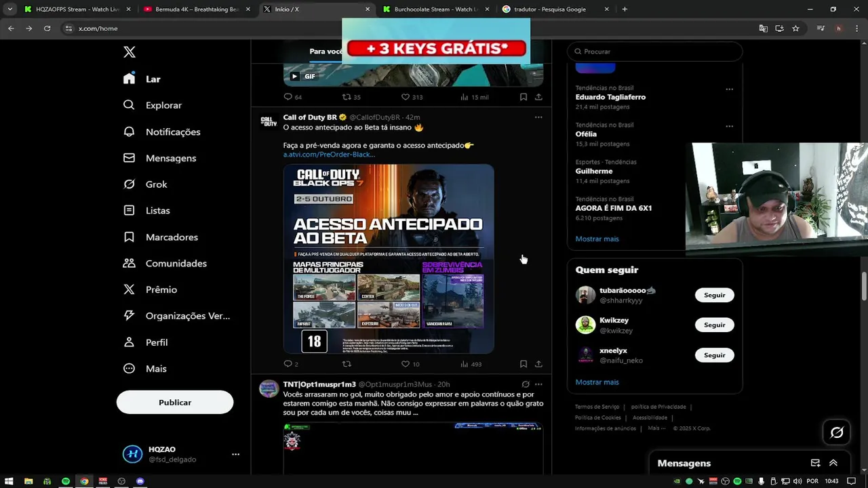Switch to tradutor Pesquisa Google tab
868x488 pixels.
click(x=555, y=9)
